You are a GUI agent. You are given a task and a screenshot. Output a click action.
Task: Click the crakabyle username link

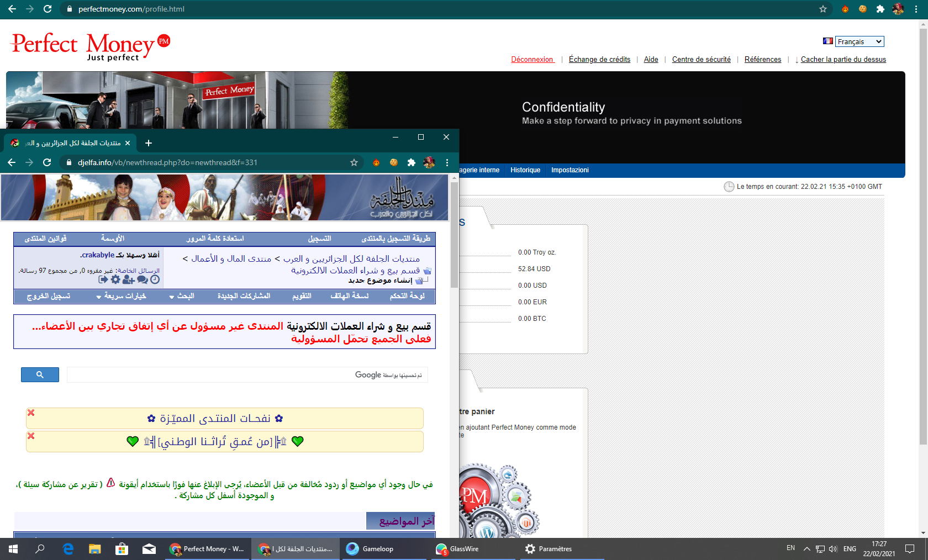[98, 255]
